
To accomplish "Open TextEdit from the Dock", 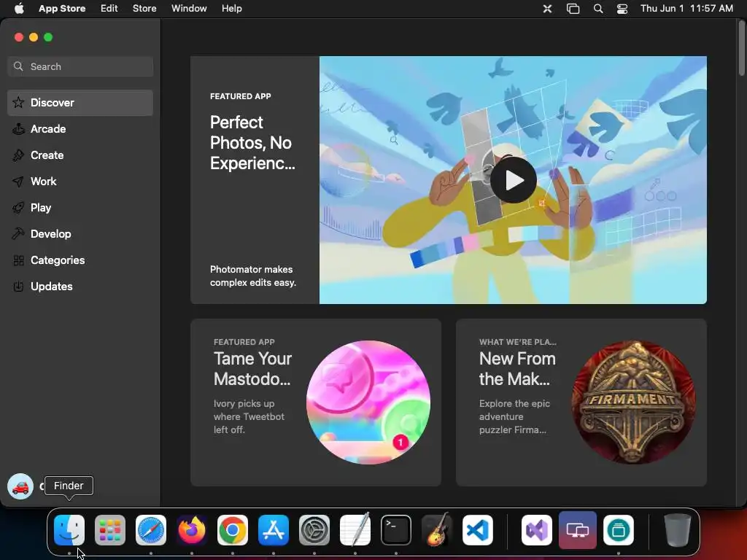I will 355,529.
